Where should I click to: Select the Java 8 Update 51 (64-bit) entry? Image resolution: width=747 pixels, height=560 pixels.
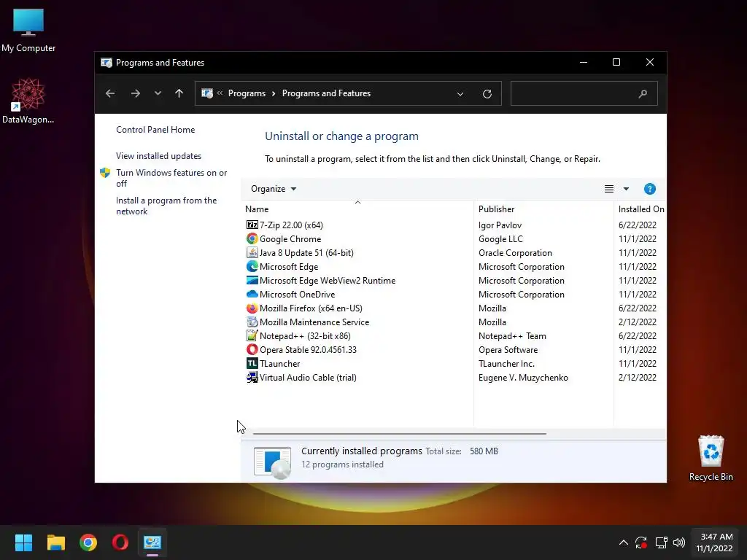[x=306, y=252]
